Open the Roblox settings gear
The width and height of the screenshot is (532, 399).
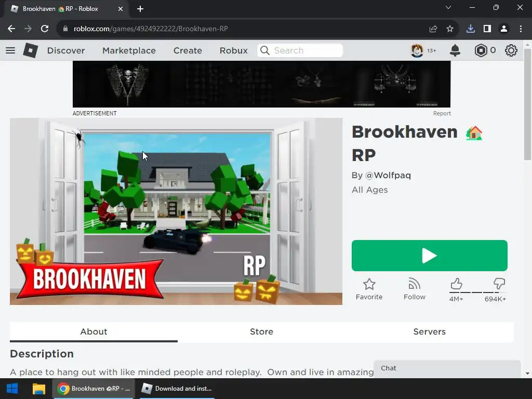tap(511, 50)
